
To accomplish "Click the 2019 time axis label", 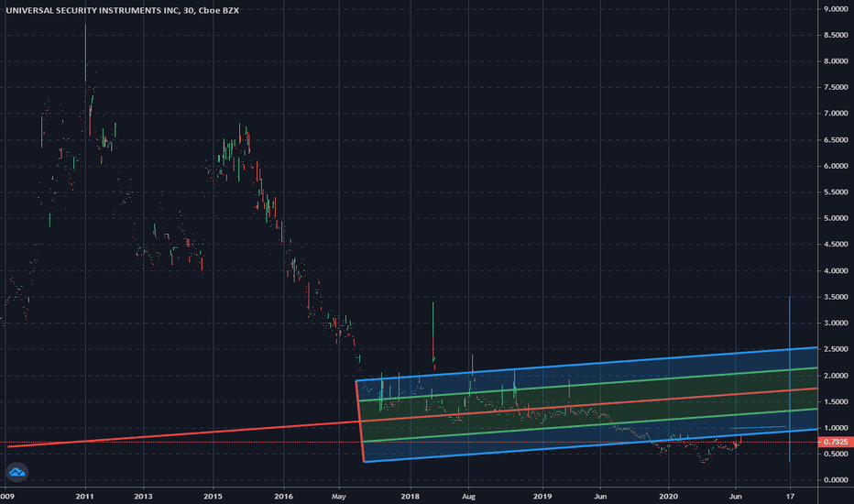I will coord(542,497).
